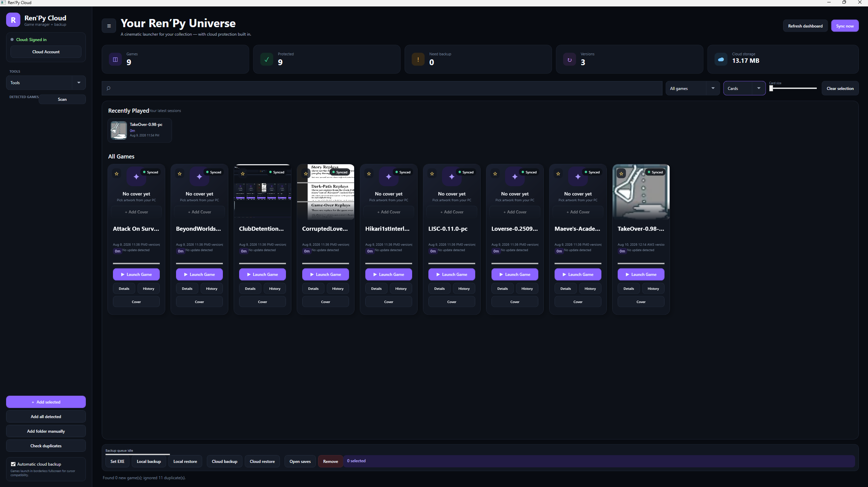Click Open saves

pyautogui.click(x=300, y=461)
